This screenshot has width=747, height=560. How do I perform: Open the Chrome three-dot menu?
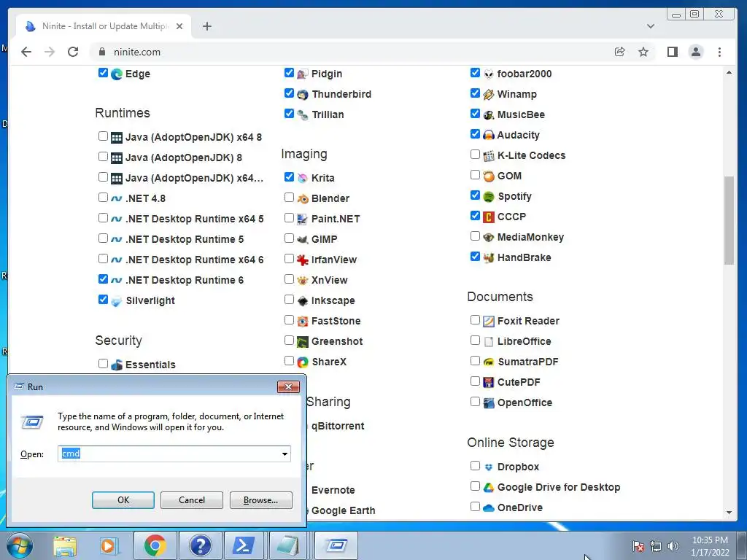click(x=719, y=52)
